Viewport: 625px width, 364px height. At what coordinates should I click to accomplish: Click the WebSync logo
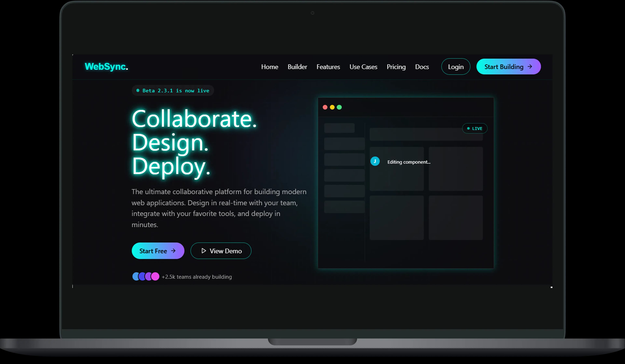point(106,66)
